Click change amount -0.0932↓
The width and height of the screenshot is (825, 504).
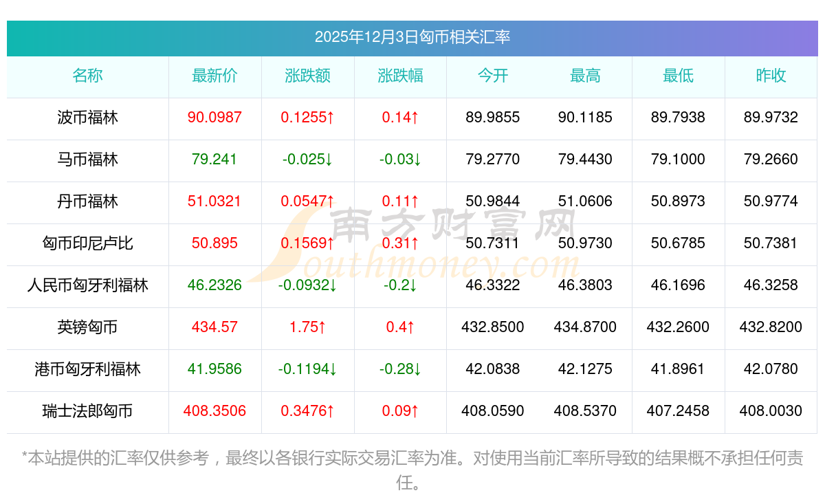tap(308, 285)
